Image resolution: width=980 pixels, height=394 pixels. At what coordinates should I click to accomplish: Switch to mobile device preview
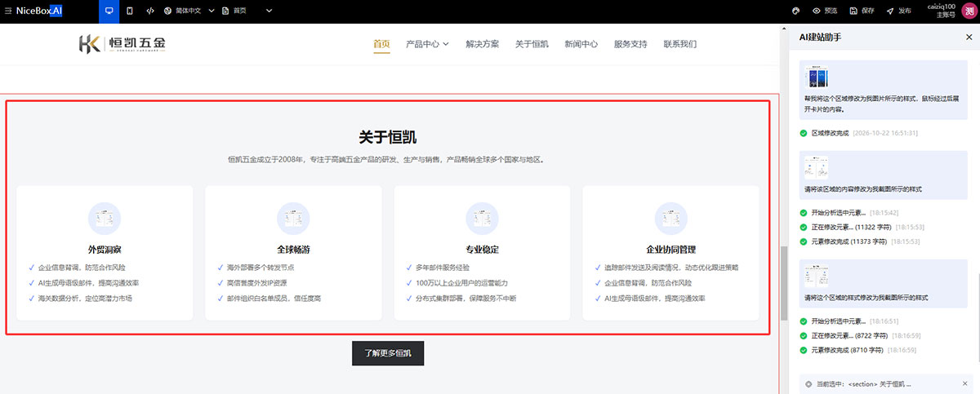click(x=130, y=11)
